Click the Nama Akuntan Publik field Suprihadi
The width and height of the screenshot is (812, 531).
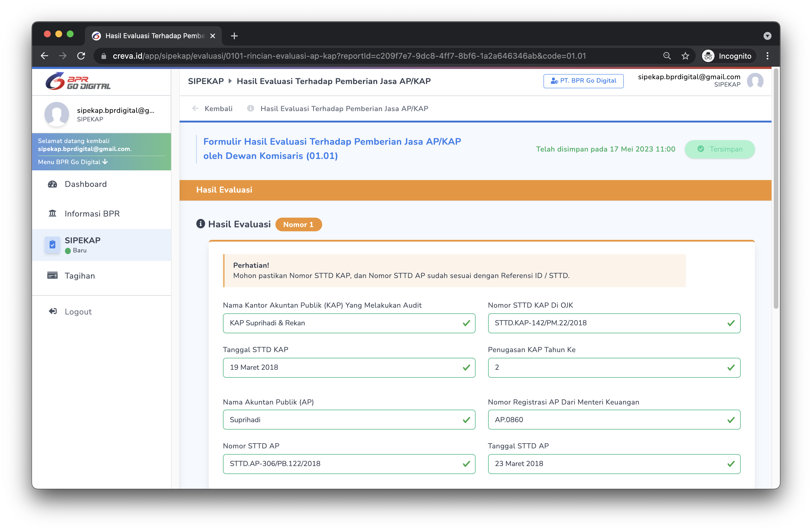[x=349, y=419]
